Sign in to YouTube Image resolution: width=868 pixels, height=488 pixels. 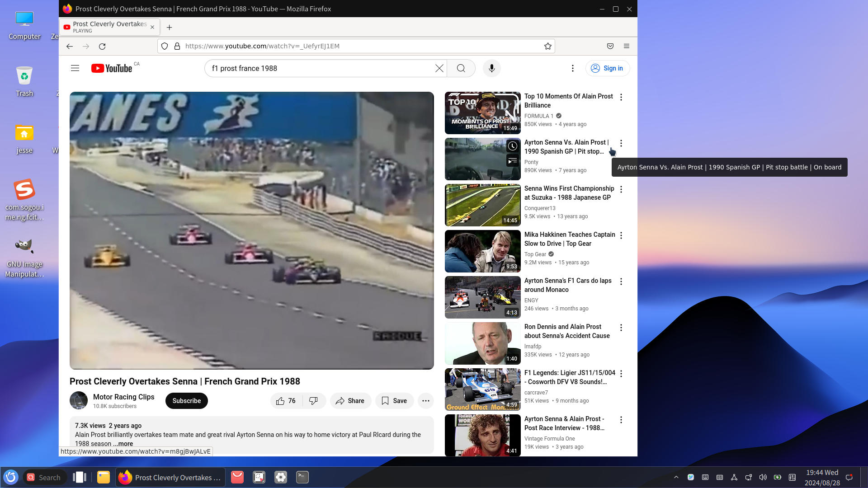[607, 68]
